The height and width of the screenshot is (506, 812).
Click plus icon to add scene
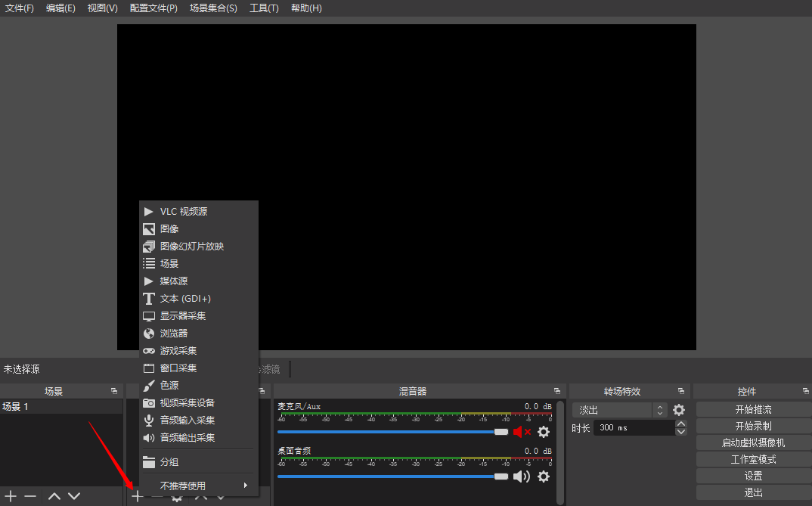(11, 496)
